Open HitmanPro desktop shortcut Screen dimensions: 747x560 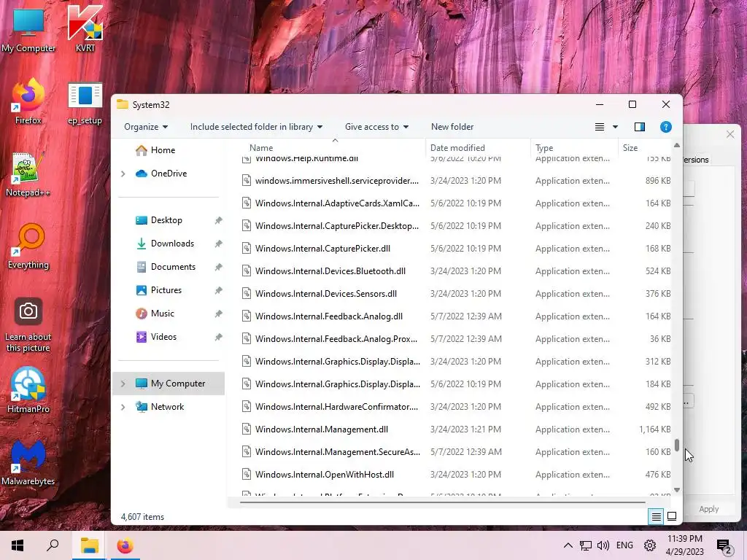click(x=28, y=389)
